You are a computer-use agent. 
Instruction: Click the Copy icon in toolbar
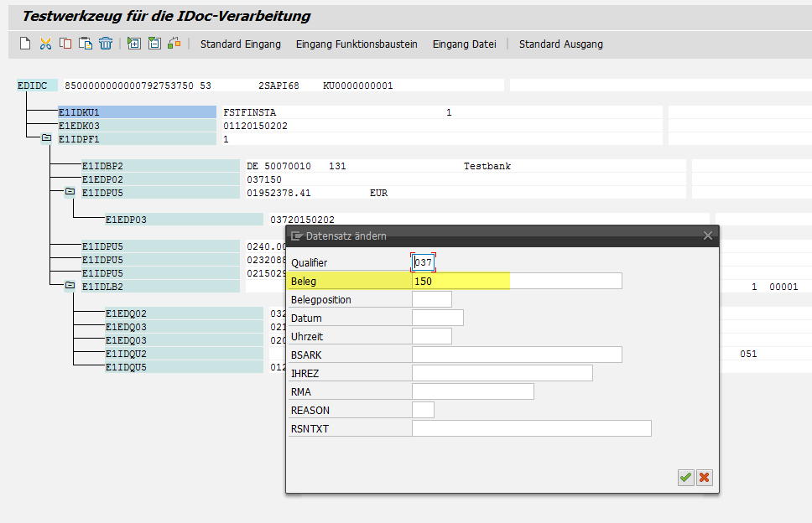tap(65, 44)
